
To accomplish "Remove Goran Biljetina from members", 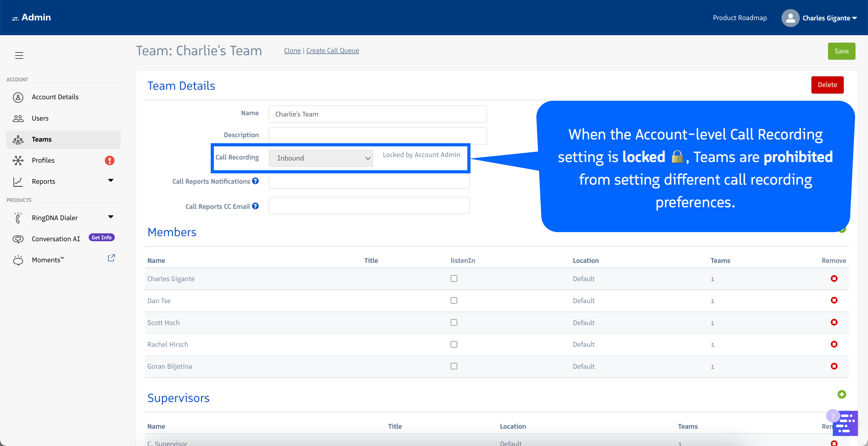I will pyautogui.click(x=834, y=366).
